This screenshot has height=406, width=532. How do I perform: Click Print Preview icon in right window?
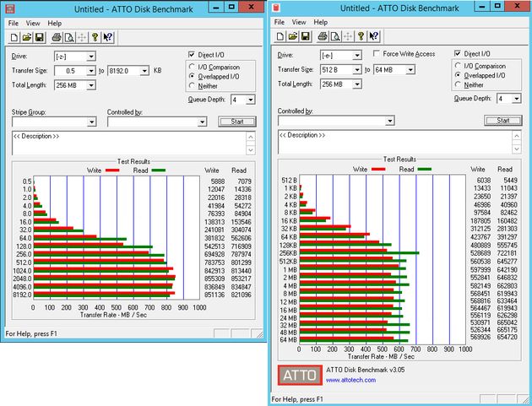coord(335,36)
